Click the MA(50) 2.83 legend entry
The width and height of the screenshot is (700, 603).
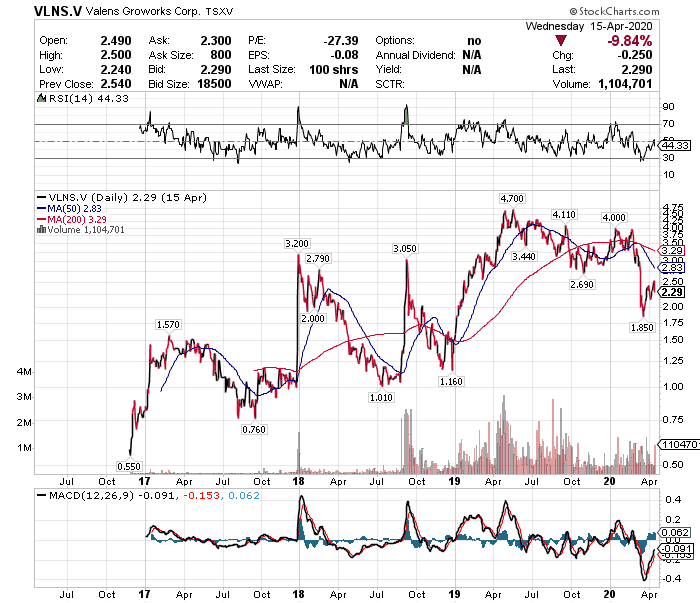pos(74,208)
